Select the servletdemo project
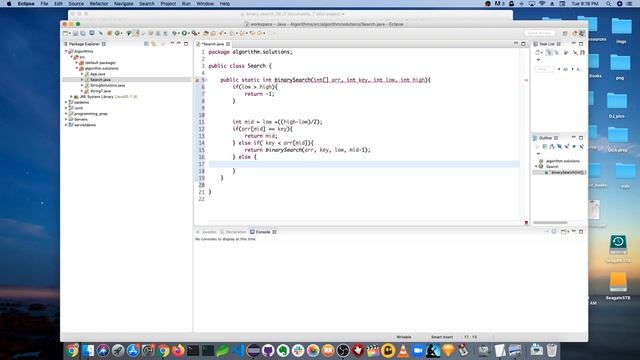Screen dimensions: 640x360 coord(85,125)
